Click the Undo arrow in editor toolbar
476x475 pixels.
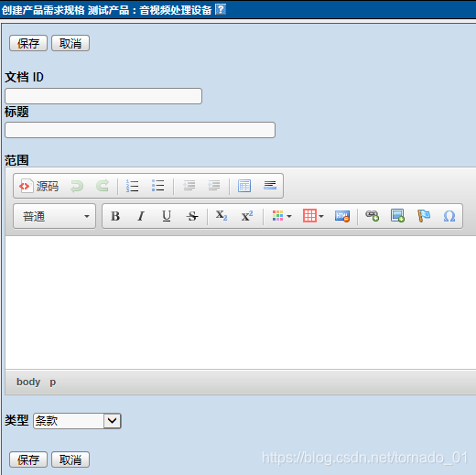[77, 186]
